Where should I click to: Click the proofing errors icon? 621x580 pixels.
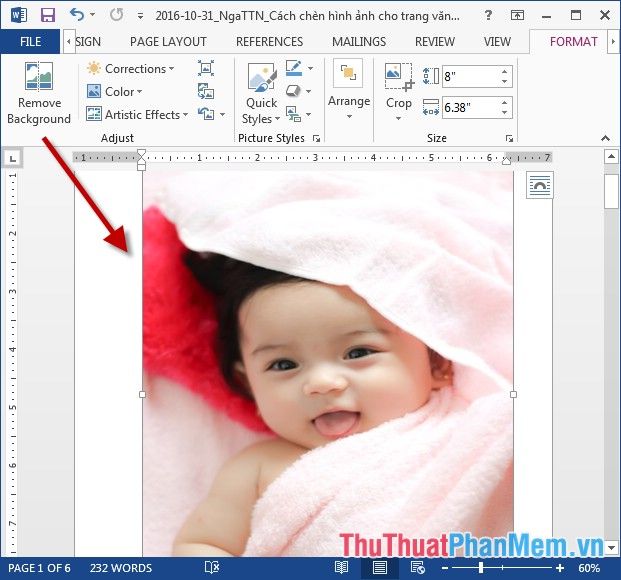tap(212, 568)
